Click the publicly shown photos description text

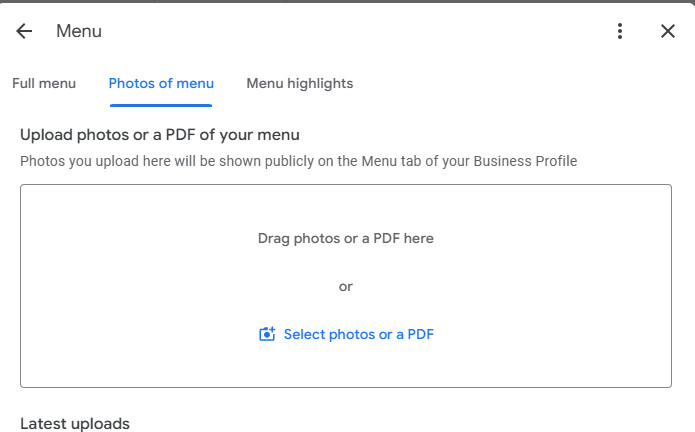298,161
